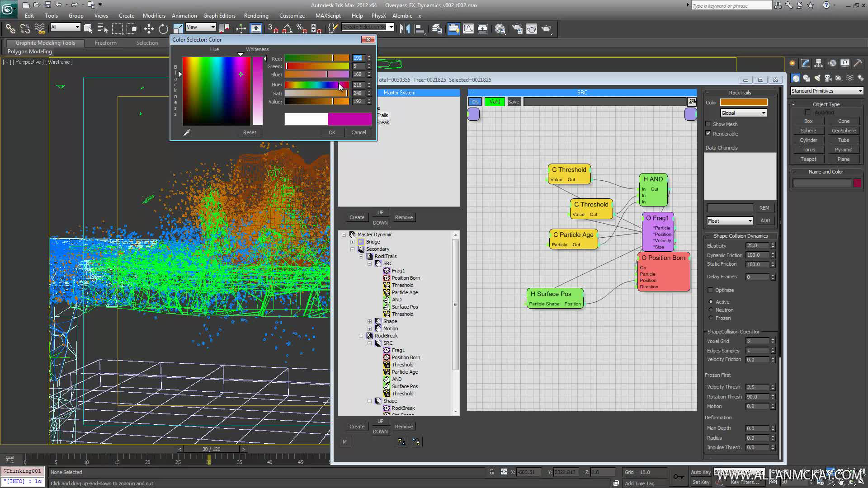Image resolution: width=868 pixels, height=488 pixels.
Task: Activate Select and Scale tool
Action: coord(178,28)
